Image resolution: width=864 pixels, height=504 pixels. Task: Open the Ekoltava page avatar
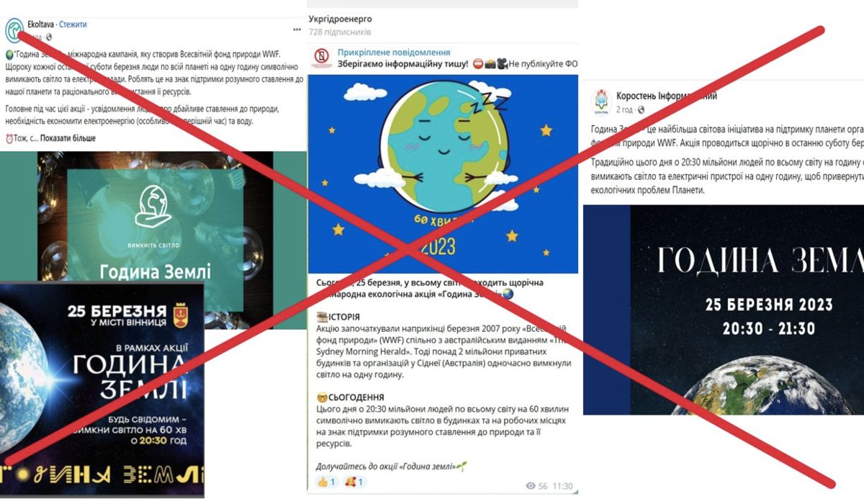(x=14, y=30)
